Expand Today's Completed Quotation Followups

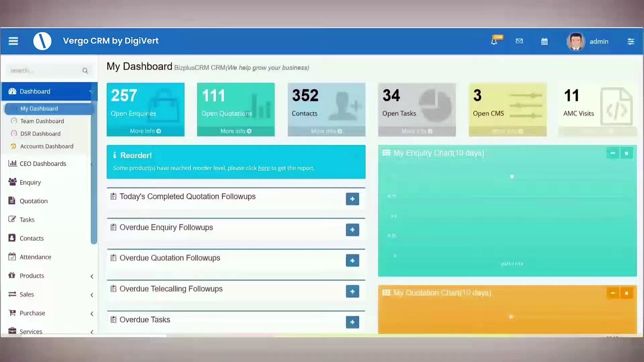352,199
